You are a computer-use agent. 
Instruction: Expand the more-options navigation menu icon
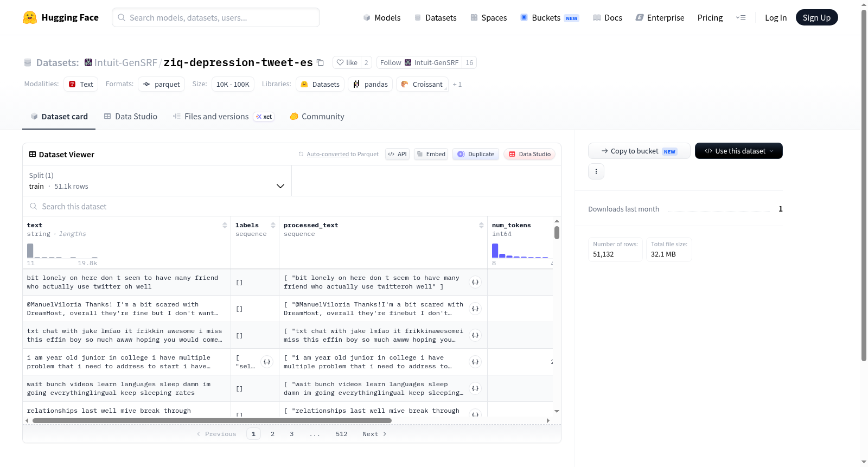click(x=741, y=17)
